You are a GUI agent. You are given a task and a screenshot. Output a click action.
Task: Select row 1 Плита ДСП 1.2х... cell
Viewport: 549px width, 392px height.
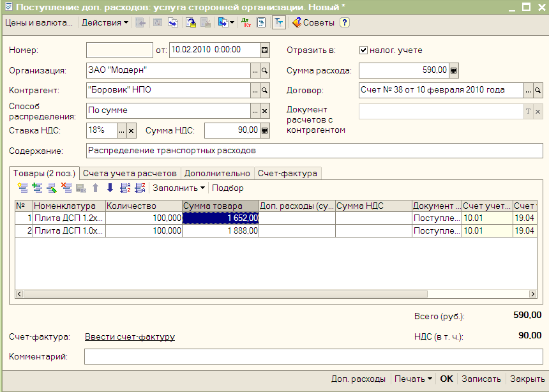[69, 218]
